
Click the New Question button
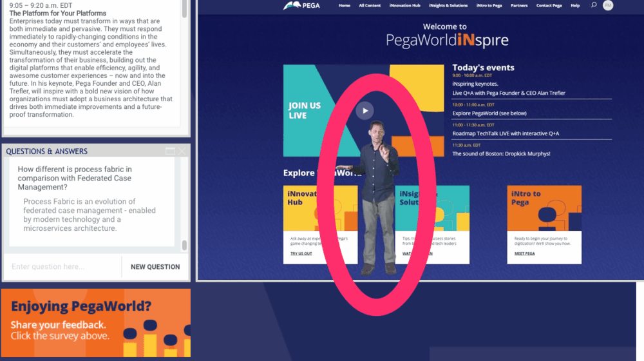(155, 266)
